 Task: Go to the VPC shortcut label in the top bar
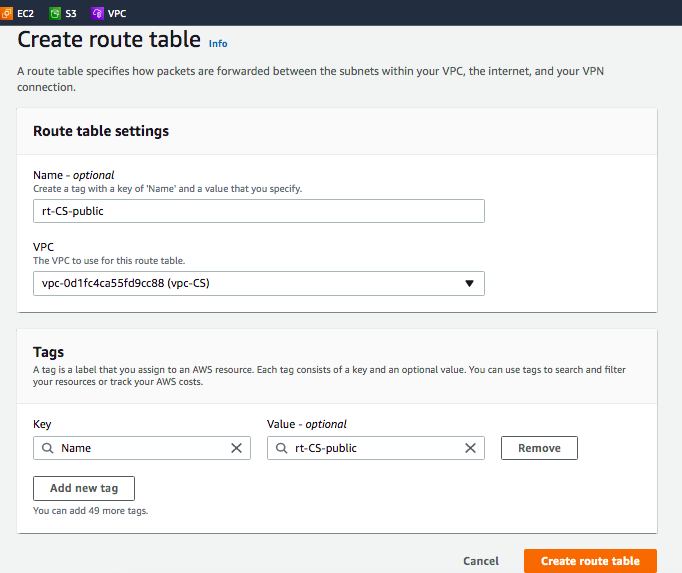pyautogui.click(x=117, y=13)
